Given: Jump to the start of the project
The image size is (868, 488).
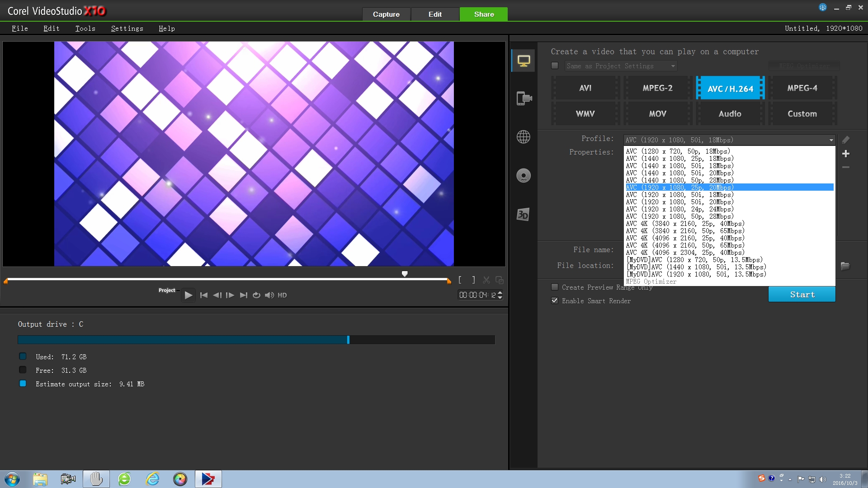Looking at the screenshot, I should click(x=204, y=295).
